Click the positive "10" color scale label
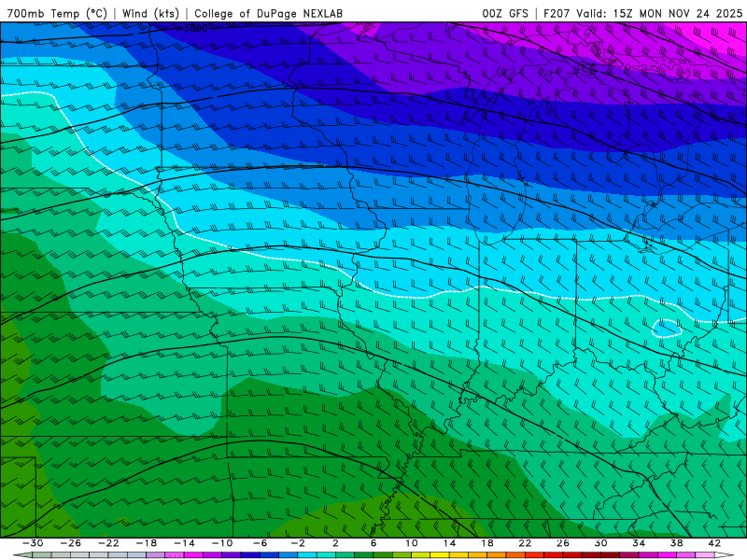The image size is (747, 560). [412, 543]
